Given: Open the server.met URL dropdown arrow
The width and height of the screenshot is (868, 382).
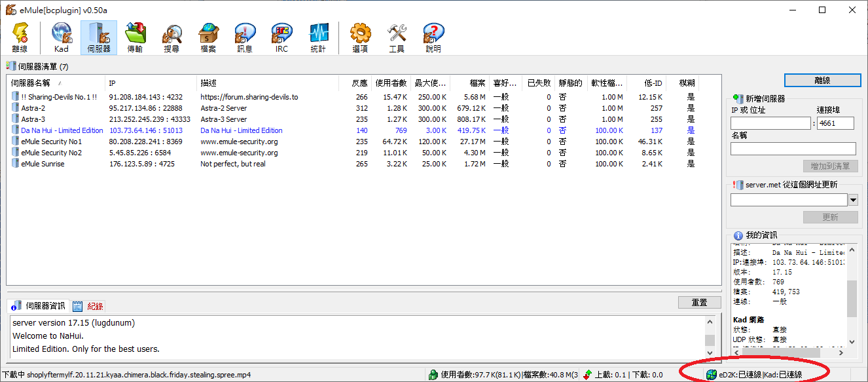Looking at the screenshot, I should click(x=852, y=200).
